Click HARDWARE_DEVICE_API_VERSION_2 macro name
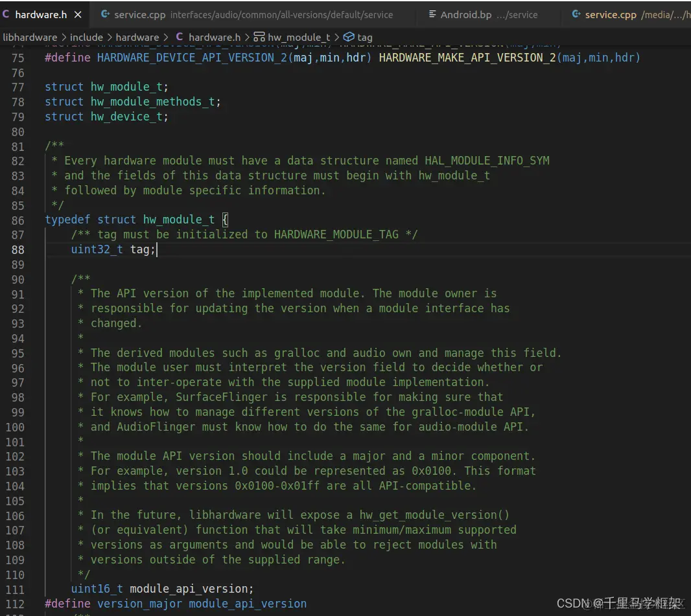Viewport: 691px width, 616px height. (x=192, y=58)
